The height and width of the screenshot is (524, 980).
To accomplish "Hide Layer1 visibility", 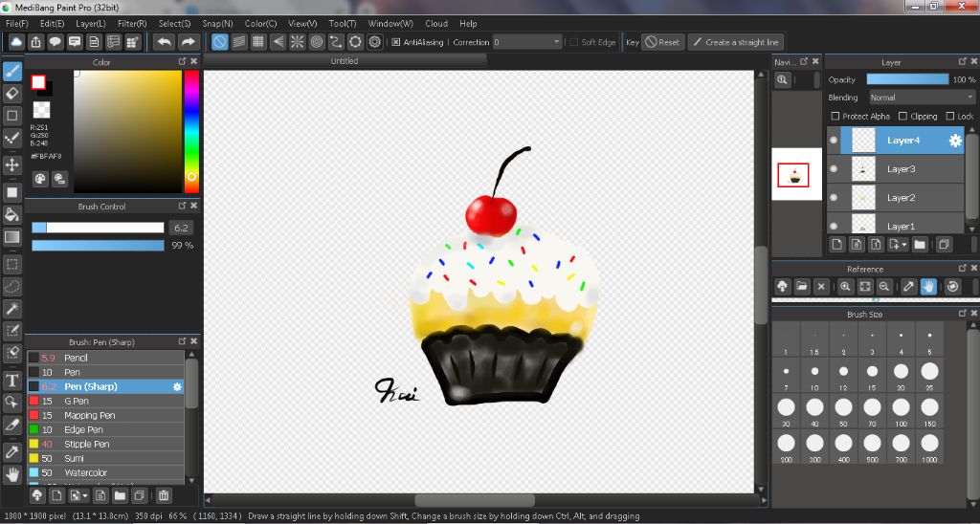I will (x=834, y=226).
